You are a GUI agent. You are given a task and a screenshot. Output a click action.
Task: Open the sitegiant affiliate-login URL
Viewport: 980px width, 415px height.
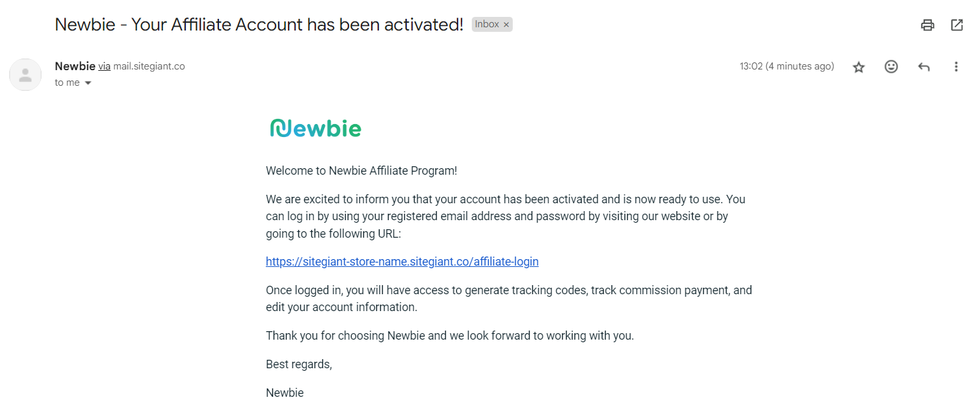pos(402,262)
